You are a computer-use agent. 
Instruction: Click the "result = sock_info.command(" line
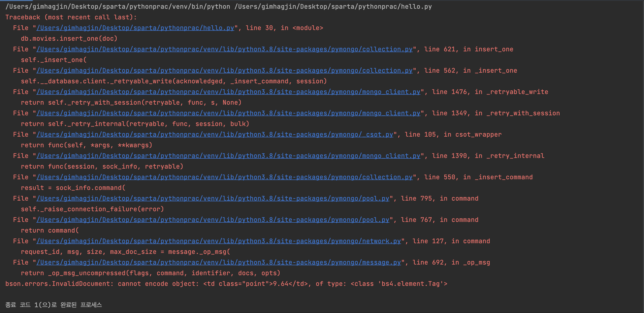73,188
